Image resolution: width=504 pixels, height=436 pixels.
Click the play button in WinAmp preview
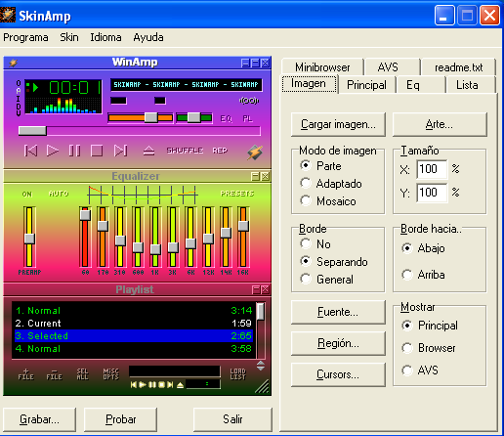pos(53,151)
